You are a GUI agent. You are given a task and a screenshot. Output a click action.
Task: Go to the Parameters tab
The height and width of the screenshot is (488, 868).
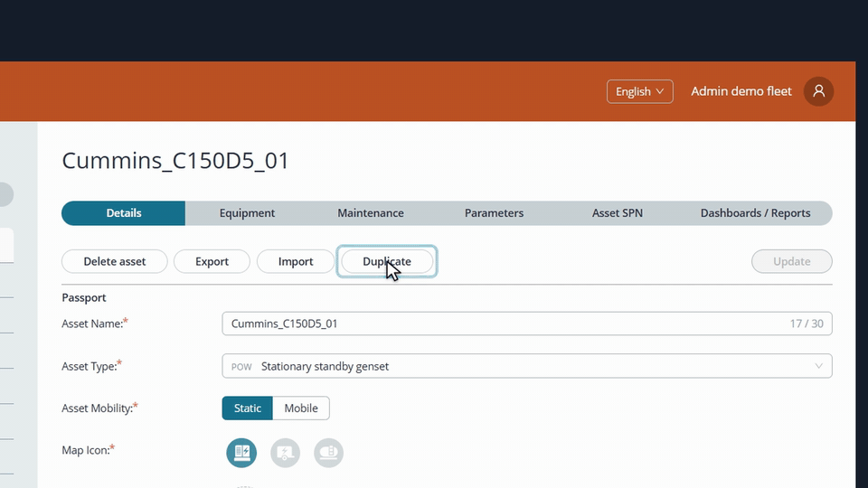[x=494, y=213]
